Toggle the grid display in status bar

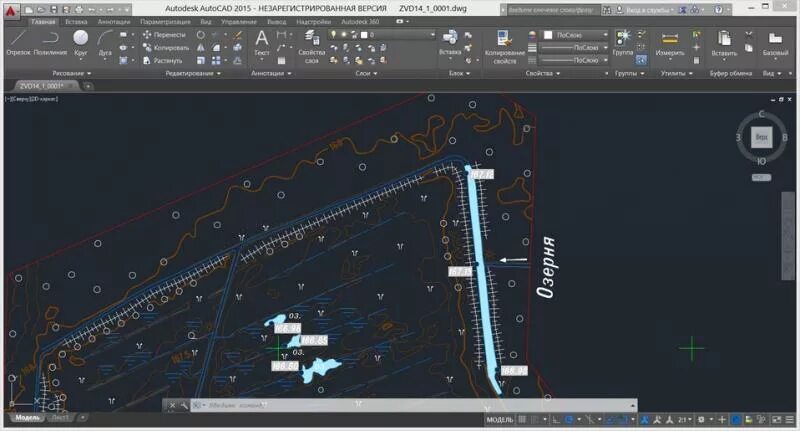click(522, 419)
